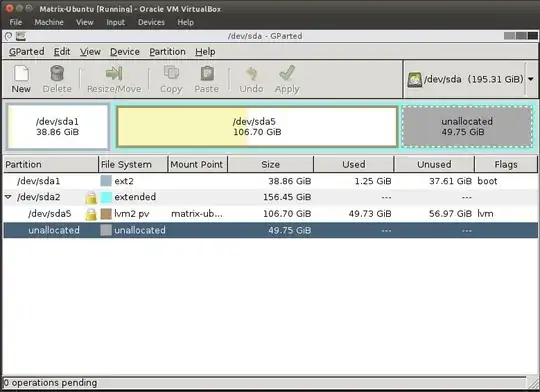This screenshot has width=540, height=392.
Task: Open VirtualBox Input menu
Action: (x=115, y=22)
